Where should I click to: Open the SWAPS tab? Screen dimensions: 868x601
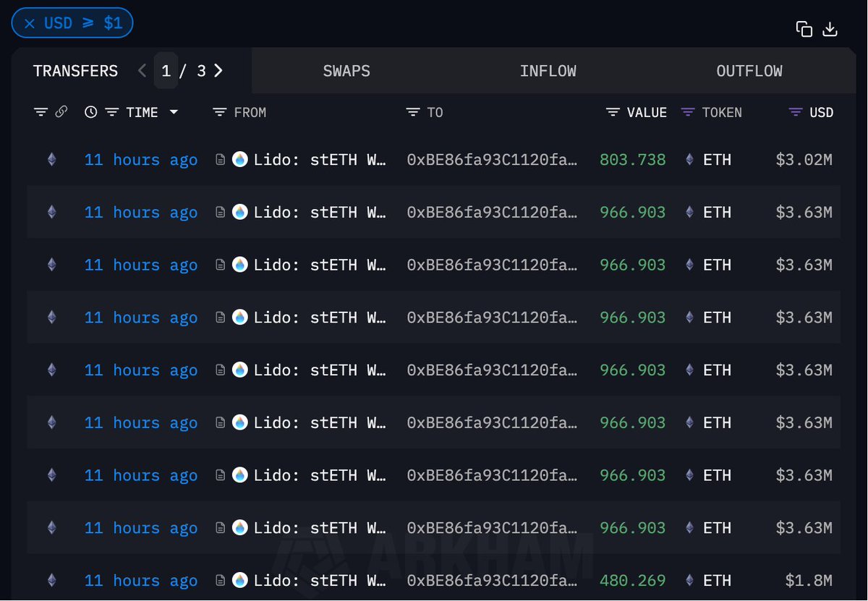point(346,71)
